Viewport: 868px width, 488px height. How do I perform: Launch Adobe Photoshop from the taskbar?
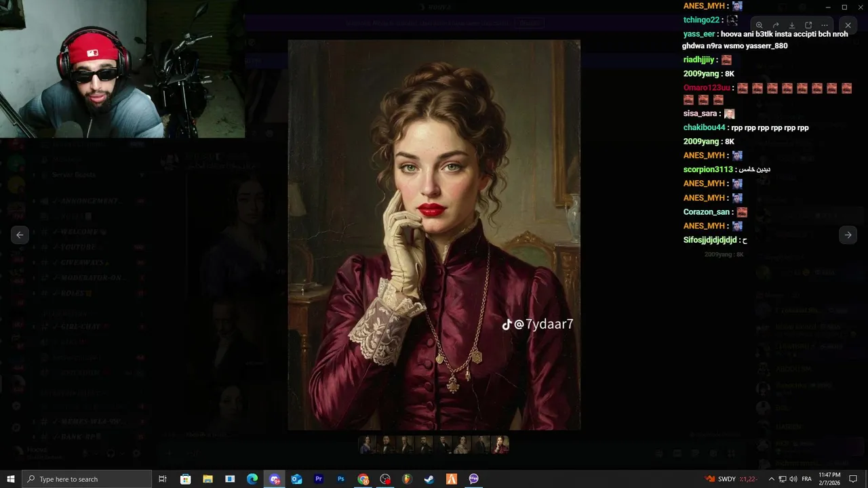pyautogui.click(x=341, y=479)
